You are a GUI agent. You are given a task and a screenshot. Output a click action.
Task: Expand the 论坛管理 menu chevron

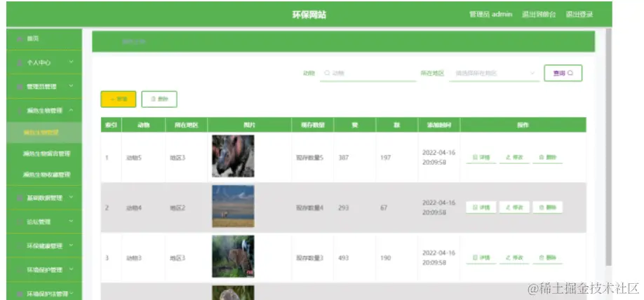click(71, 221)
